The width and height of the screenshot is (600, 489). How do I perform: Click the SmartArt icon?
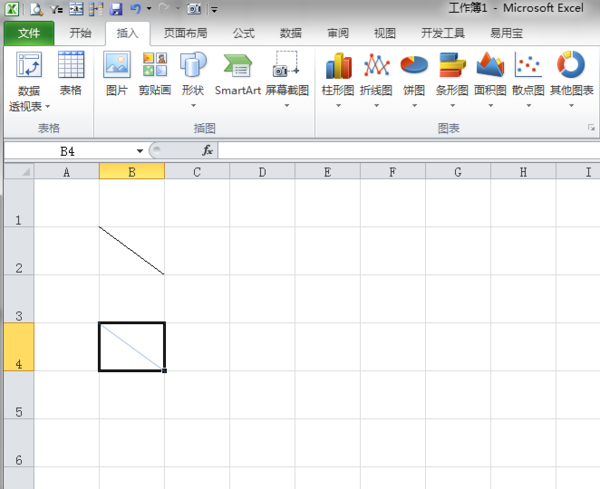pyautogui.click(x=237, y=74)
